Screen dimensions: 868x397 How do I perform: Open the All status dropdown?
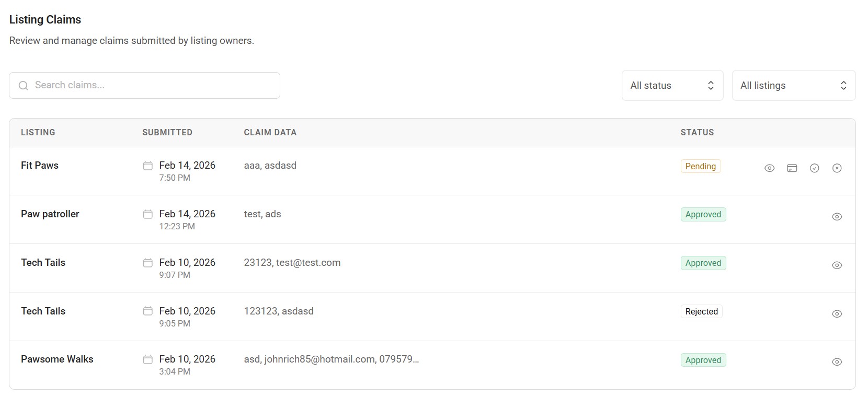click(x=672, y=85)
